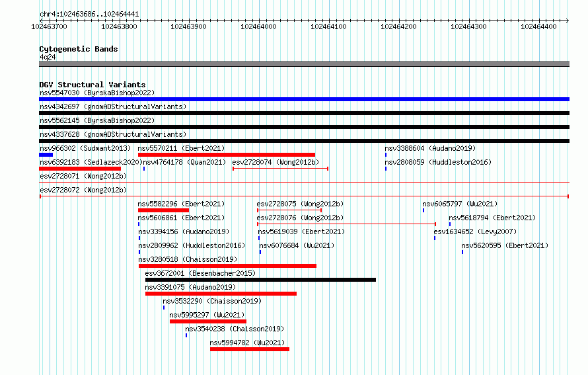The width and height of the screenshot is (588, 375).
Task: Click esv2728071 (Wong2012b) label
Action: (x=83, y=176)
